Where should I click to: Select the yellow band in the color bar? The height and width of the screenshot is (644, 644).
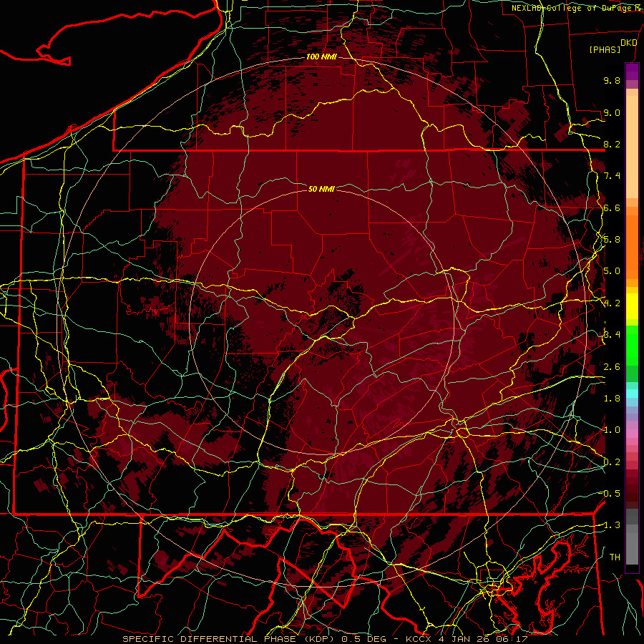[632, 306]
